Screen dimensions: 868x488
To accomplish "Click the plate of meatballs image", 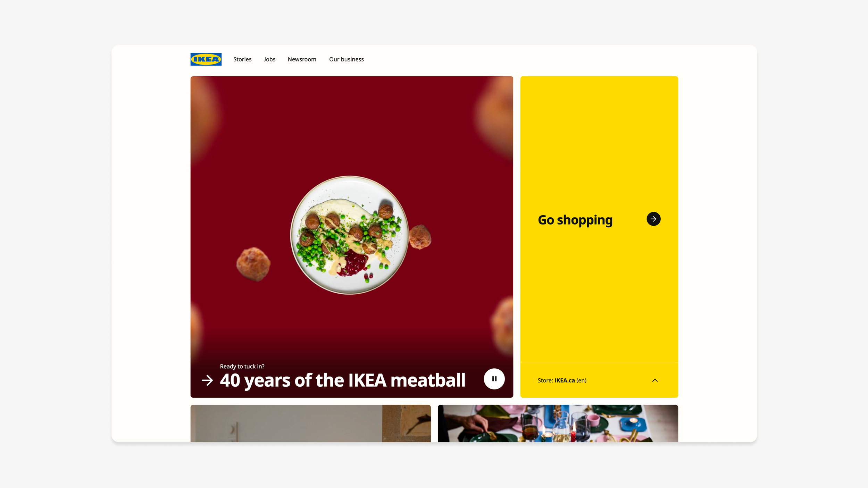I will tap(350, 235).
